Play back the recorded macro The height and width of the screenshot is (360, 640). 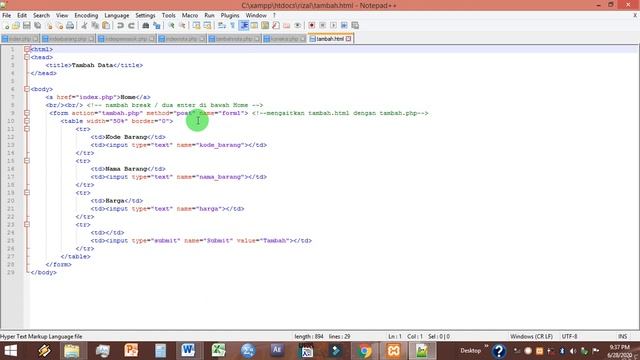[333, 25]
